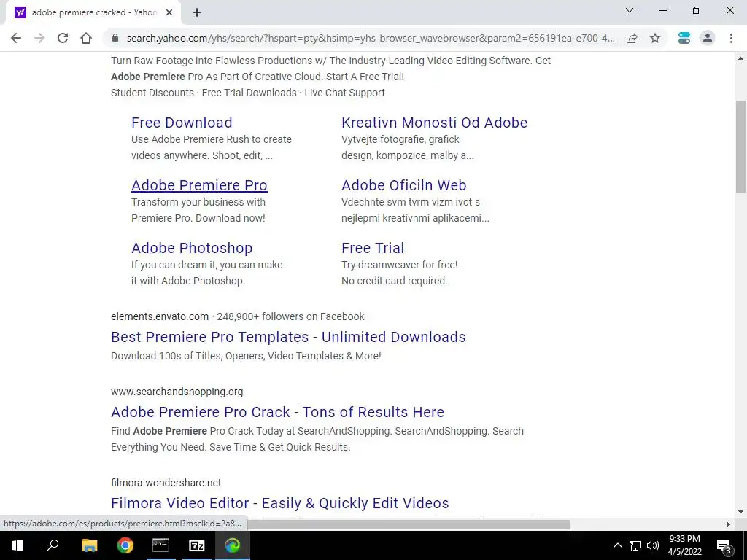747x560 pixels.
Task: Open Adobe Premiere Pro Crack result link
Action: (x=278, y=412)
